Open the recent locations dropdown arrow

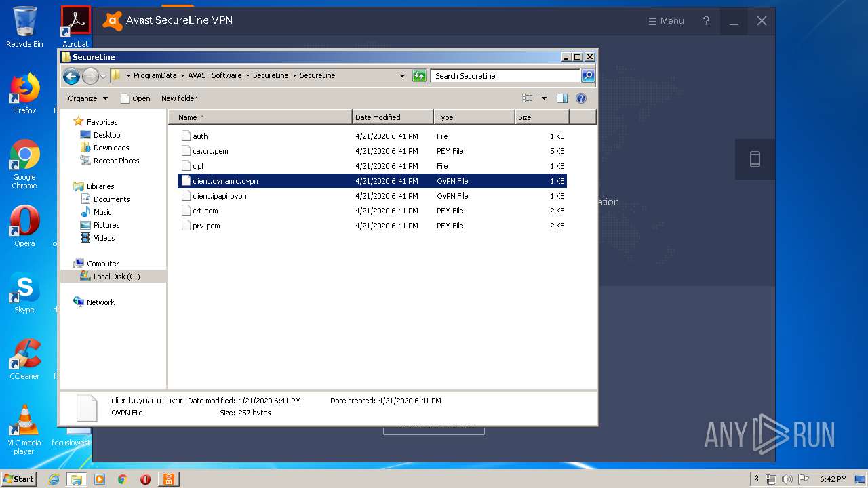pos(103,77)
